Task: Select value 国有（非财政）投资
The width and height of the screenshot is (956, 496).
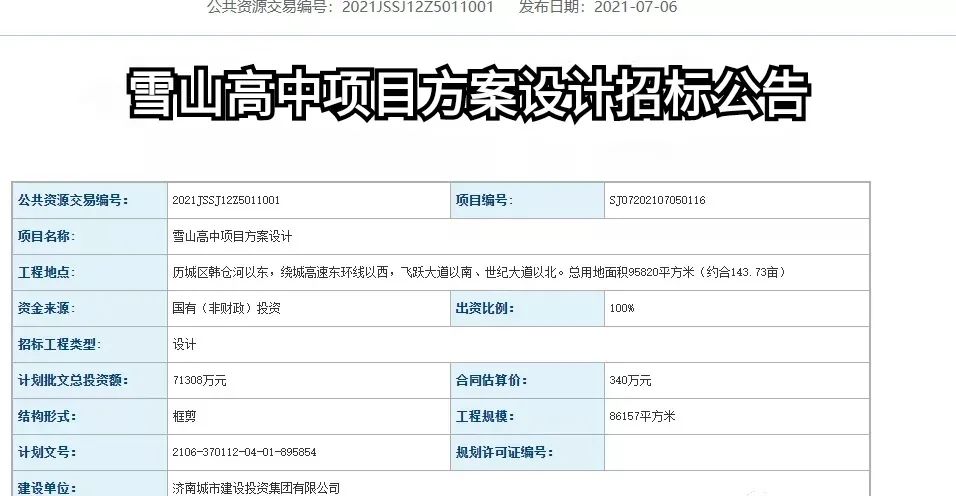Action: [x=226, y=308]
